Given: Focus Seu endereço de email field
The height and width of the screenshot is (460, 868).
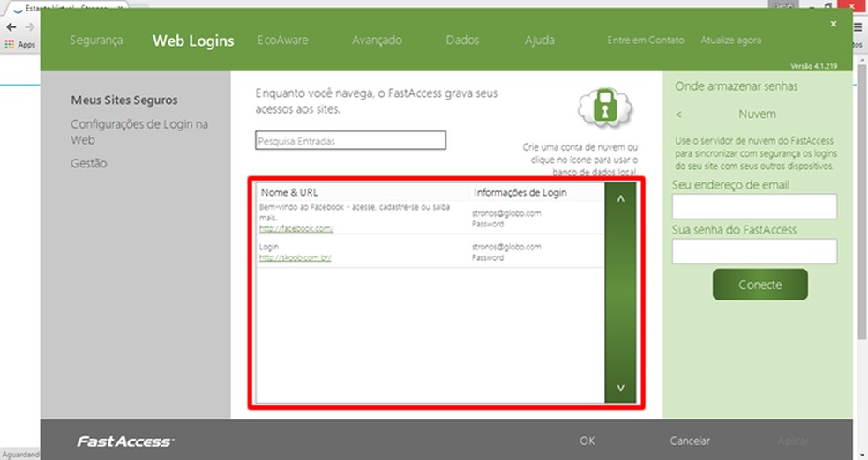Looking at the screenshot, I should (754, 207).
